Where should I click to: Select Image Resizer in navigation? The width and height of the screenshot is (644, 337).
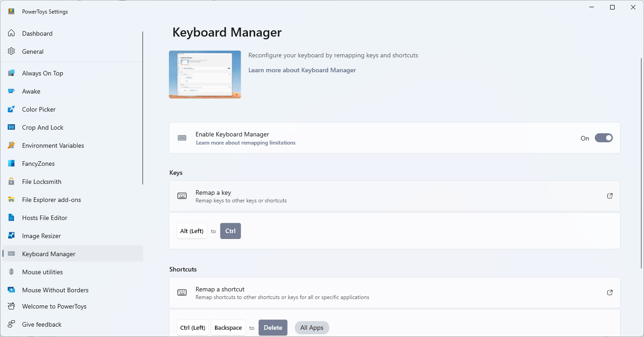(73, 236)
